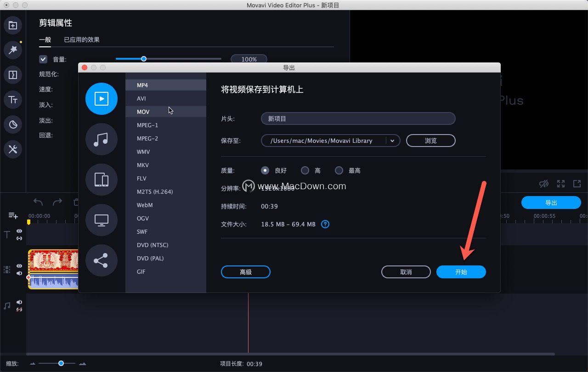Screen dimensions: 588x372
Task: Open the filters magic wand panel
Action: point(13,50)
